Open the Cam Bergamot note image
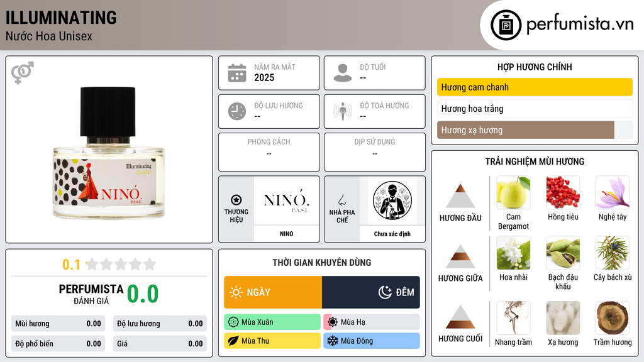This screenshot has width=644, height=362. (513, 192)
